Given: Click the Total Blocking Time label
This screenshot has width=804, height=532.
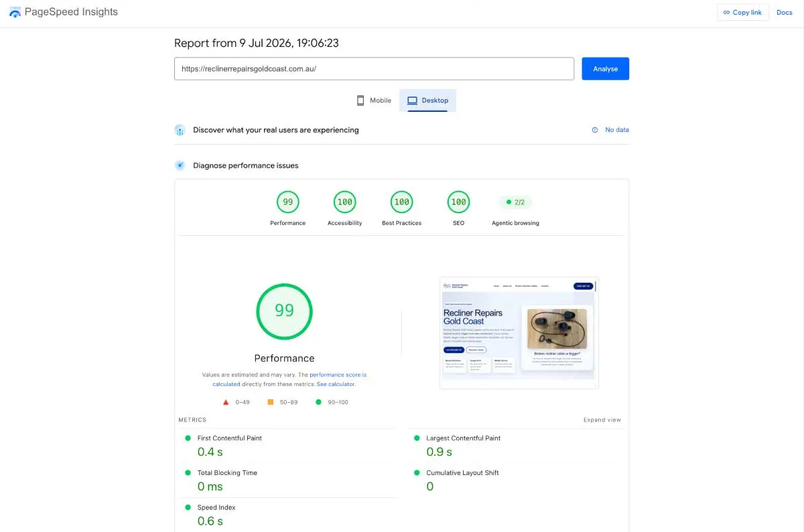Looking at the screenshot, I should (x=227, y=473).
